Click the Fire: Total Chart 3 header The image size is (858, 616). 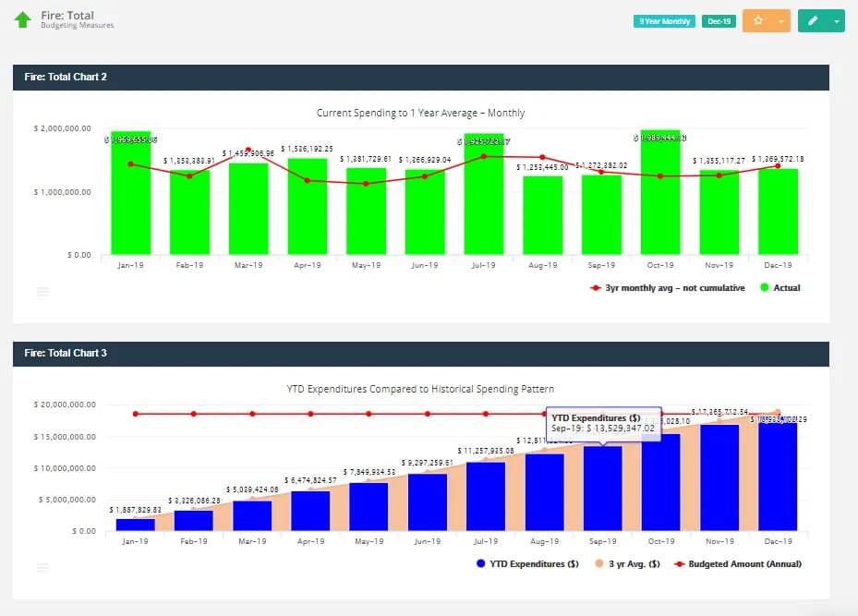(x=421, y=354)
